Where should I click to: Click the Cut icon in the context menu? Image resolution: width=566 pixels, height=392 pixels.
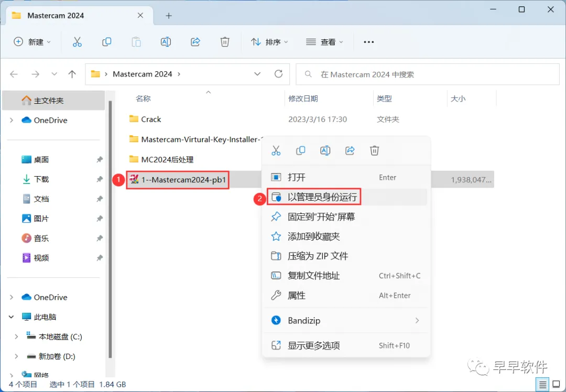(276, 150)
